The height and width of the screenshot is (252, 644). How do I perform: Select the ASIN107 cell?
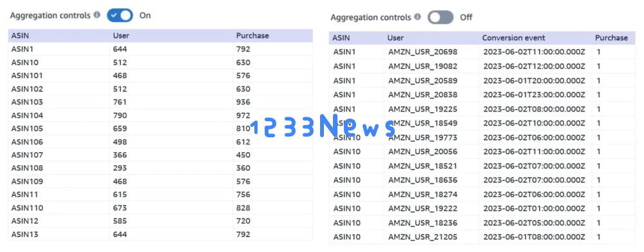point(27,155)
